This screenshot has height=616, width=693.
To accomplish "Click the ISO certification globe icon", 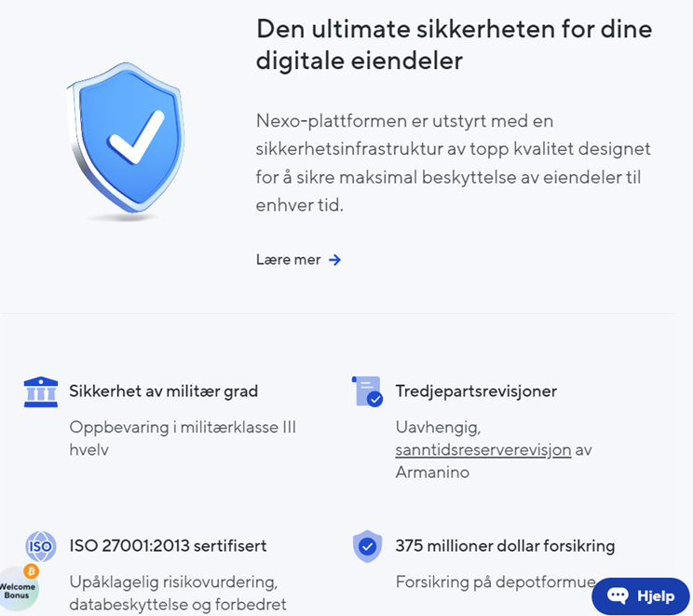I will point(41,547).
